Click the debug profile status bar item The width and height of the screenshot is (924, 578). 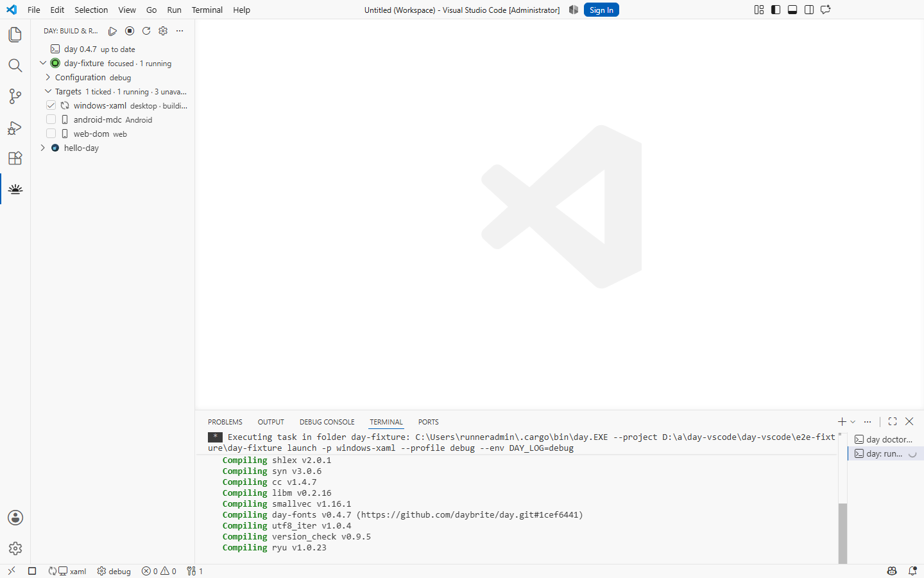pos(114,571)
